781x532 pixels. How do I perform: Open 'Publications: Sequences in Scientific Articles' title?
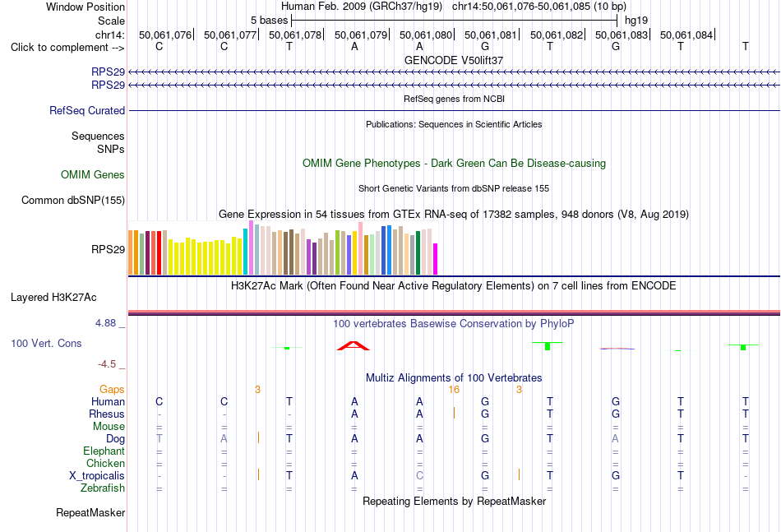coord(454,124)
